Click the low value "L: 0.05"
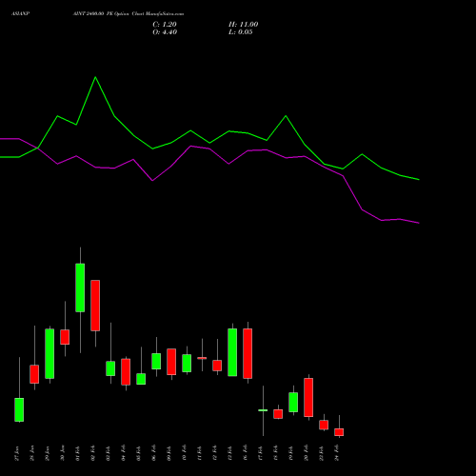 pos(241,32)
